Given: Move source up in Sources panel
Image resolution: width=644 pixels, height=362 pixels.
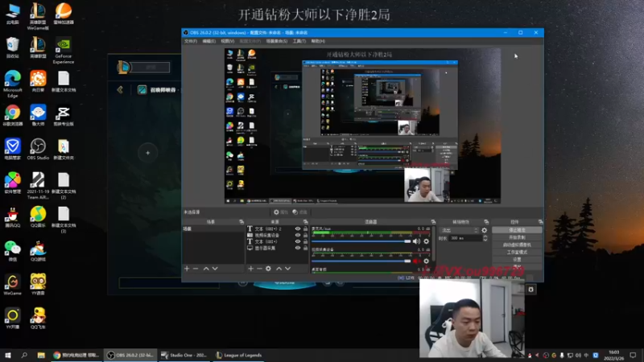Looking at the screenshot, I should click(279, 269).
